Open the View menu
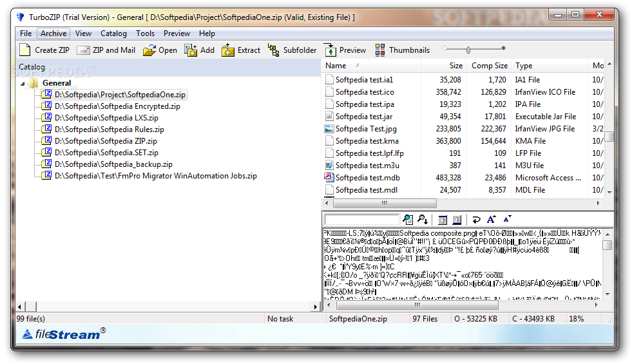This screenshot has height=364, width=632. 84,34
